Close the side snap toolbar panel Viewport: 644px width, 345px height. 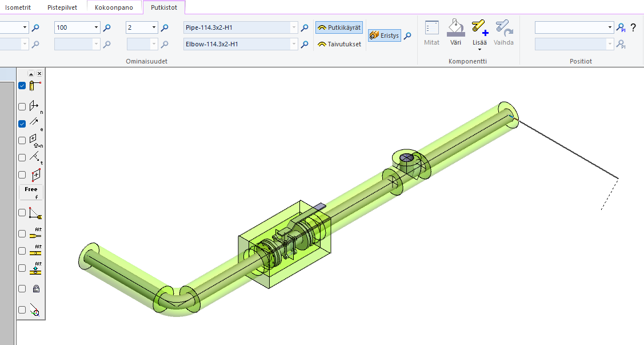pyautogui.click(x=39, y=74)
